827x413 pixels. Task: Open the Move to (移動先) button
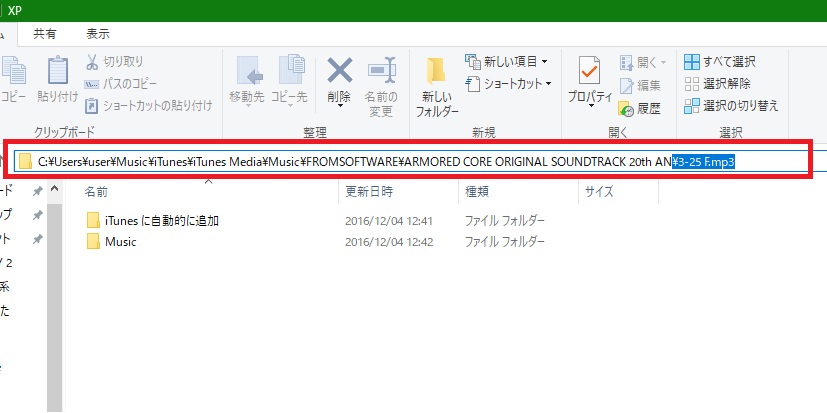[247, 79]
